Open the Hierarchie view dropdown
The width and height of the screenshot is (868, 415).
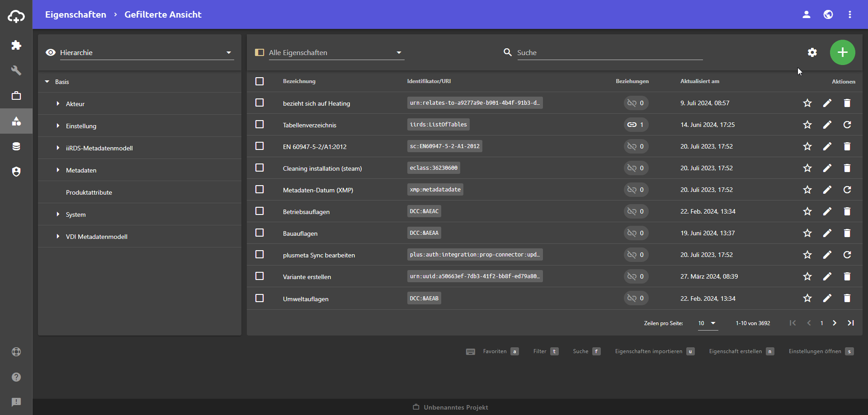click(x=146, y=52)
